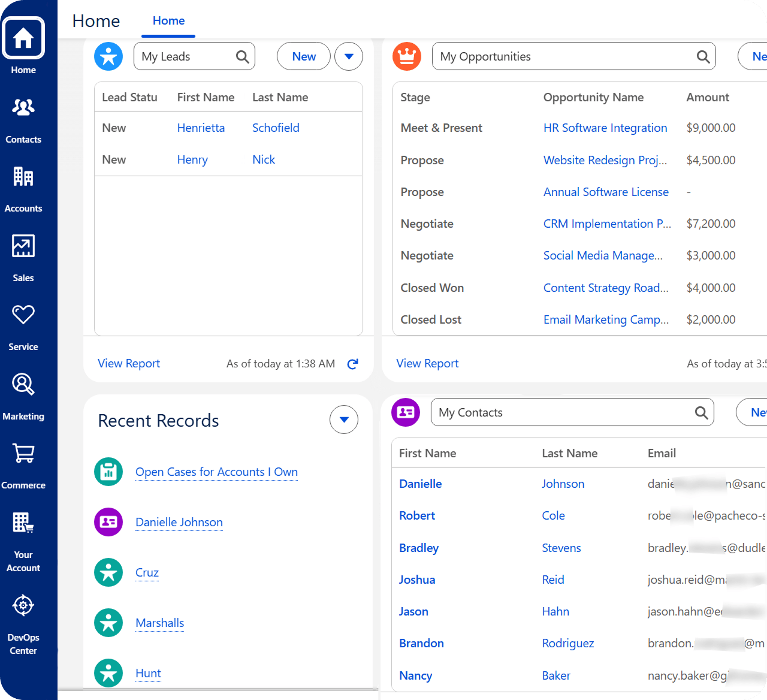Click the orange Opportunities crown icon
This screenshot has height=700, width=767.
(x=407, y=56)
